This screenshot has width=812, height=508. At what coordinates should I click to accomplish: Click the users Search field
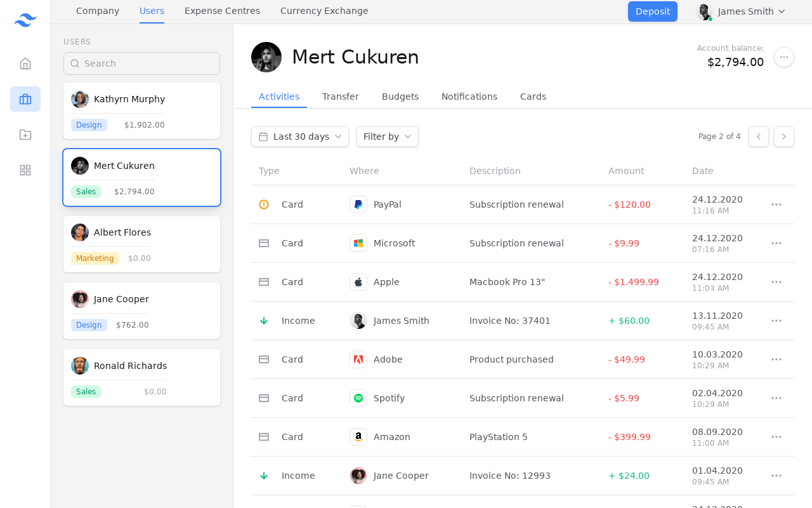point(141,63)
